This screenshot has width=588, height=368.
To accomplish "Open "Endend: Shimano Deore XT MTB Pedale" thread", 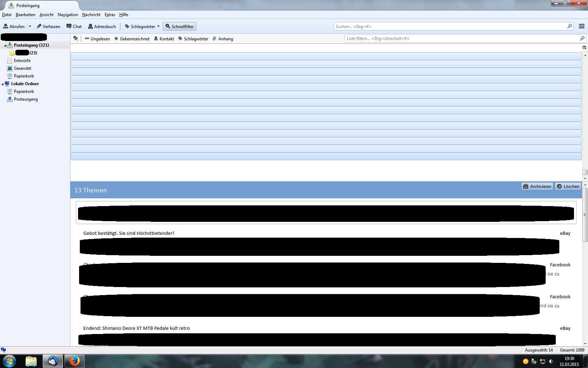I will click(x=136, y=328).
